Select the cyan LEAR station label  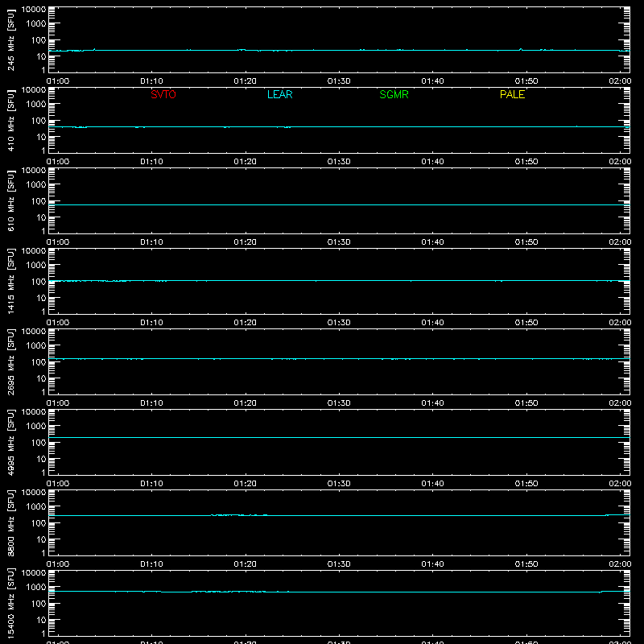(279, 94)
